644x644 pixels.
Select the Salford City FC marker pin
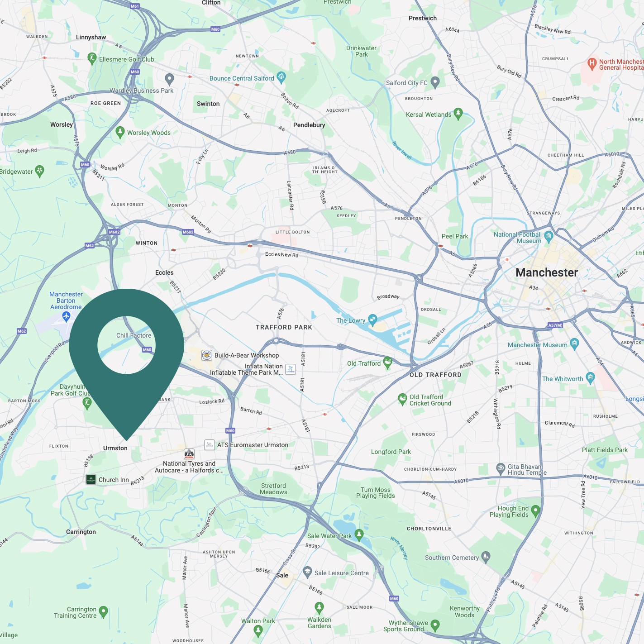[435, 82]
